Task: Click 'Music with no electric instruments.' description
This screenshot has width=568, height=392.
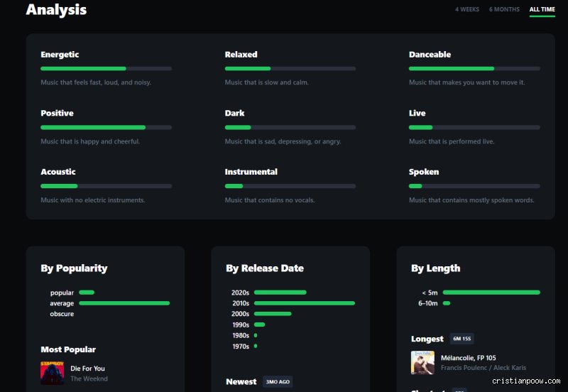Action: [93, 200]
